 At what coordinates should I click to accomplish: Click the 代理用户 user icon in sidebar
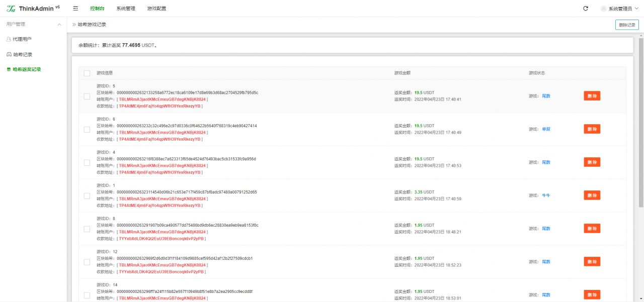9,39
